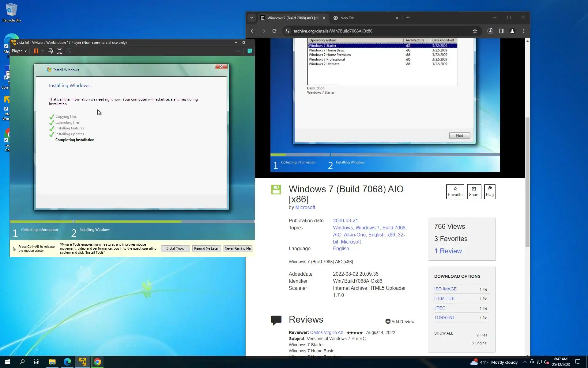Image resolution: width=588 pixels, height=368 pixels.
Task: Open VMware notes panel icon
Action: (250, 51)
